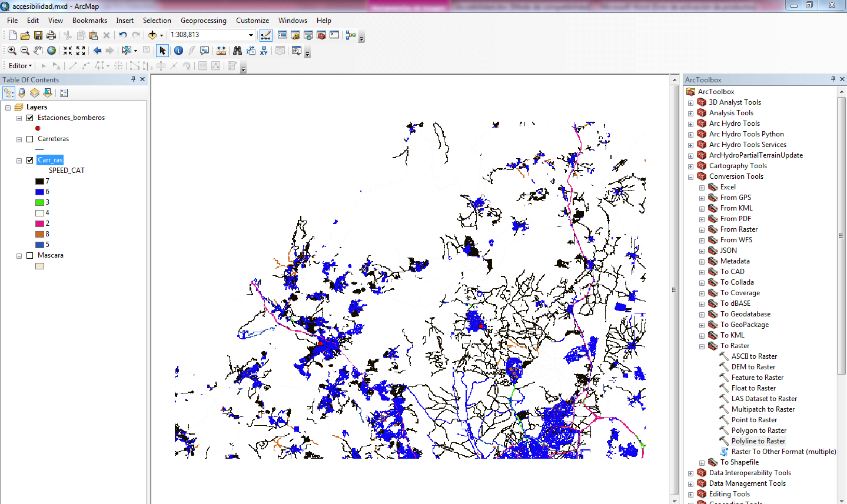This screenshot has width=847, height=504.
Task: Activate the Pan hand tool
Action: [38, 51]
